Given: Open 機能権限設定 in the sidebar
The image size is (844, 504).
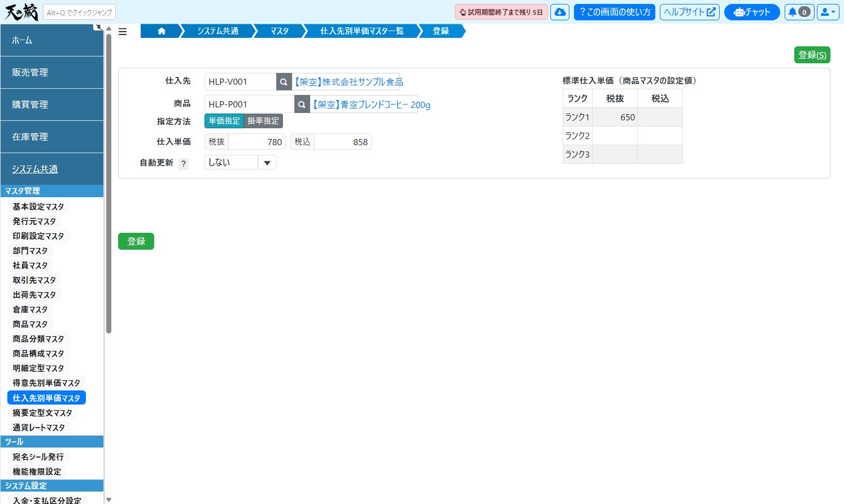Looking at the screenshot, I should [x=37, y=472].
